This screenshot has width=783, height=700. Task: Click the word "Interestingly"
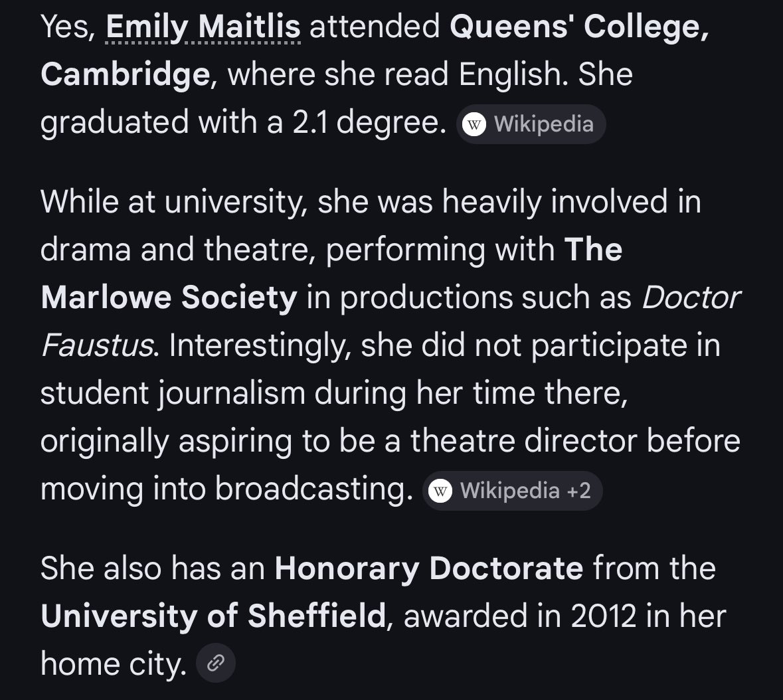click(x=260, y=346)
